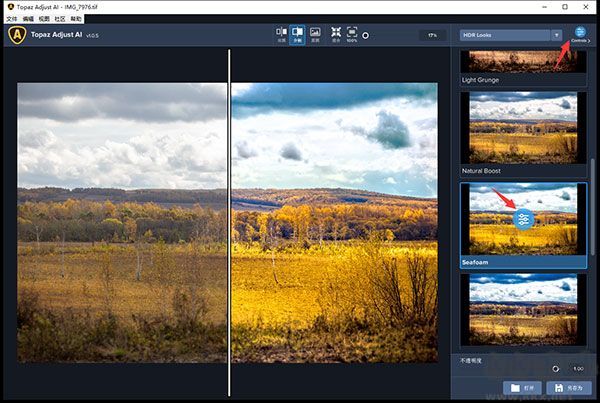
Task: Open the Controls panel icon
Action: click(x=580, y=34)
